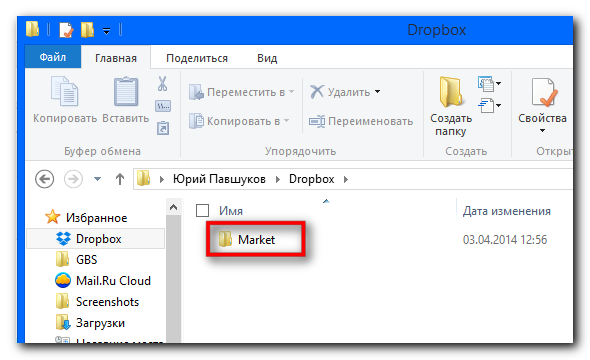Expand the chevron after Dropbox breadcrumb
Screen dimensions: 590x360
[x=346, y=179]
